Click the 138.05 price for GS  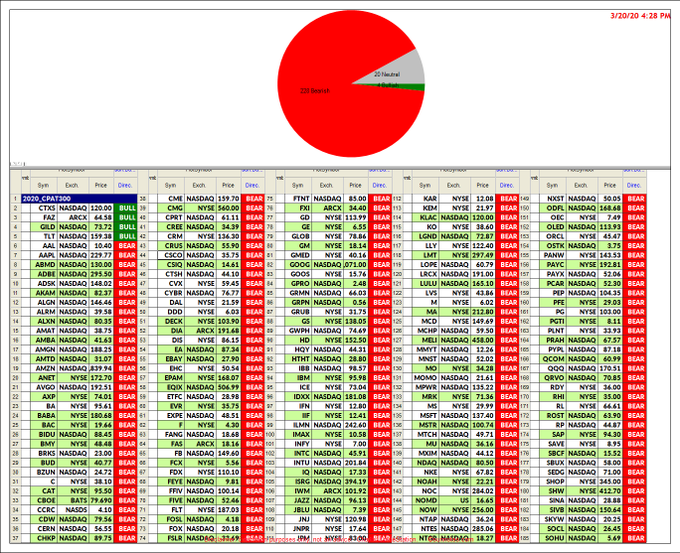click(x=356, y=321)
